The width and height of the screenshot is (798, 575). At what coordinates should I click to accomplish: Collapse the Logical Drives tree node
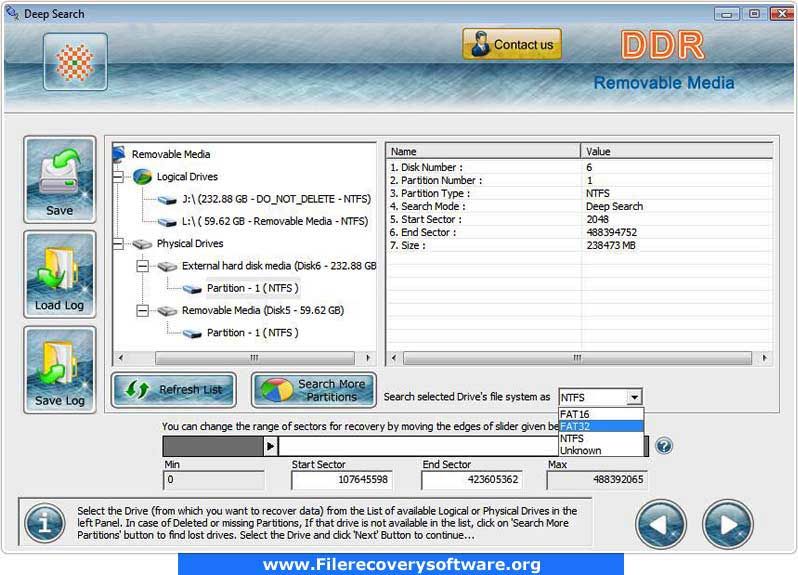coord(118,177)
